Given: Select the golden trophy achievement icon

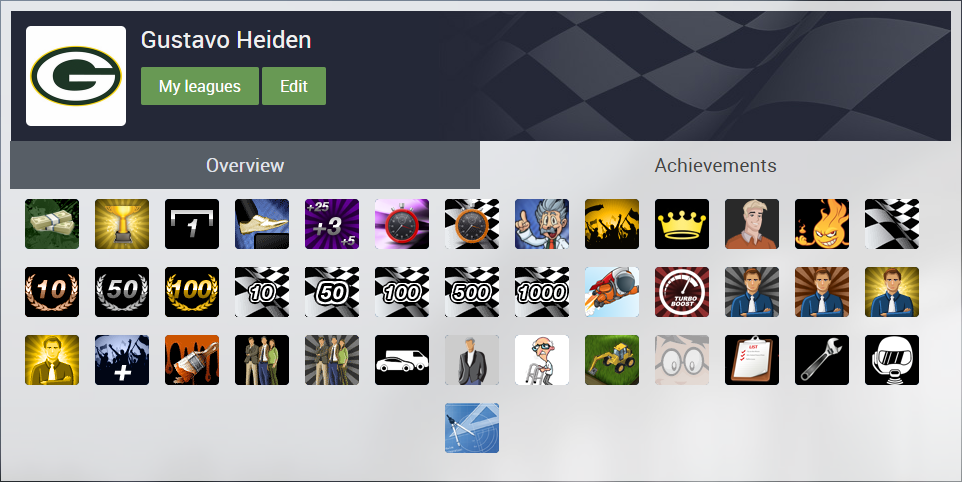Looking at the screenshot, I should [x=122, y=224].
